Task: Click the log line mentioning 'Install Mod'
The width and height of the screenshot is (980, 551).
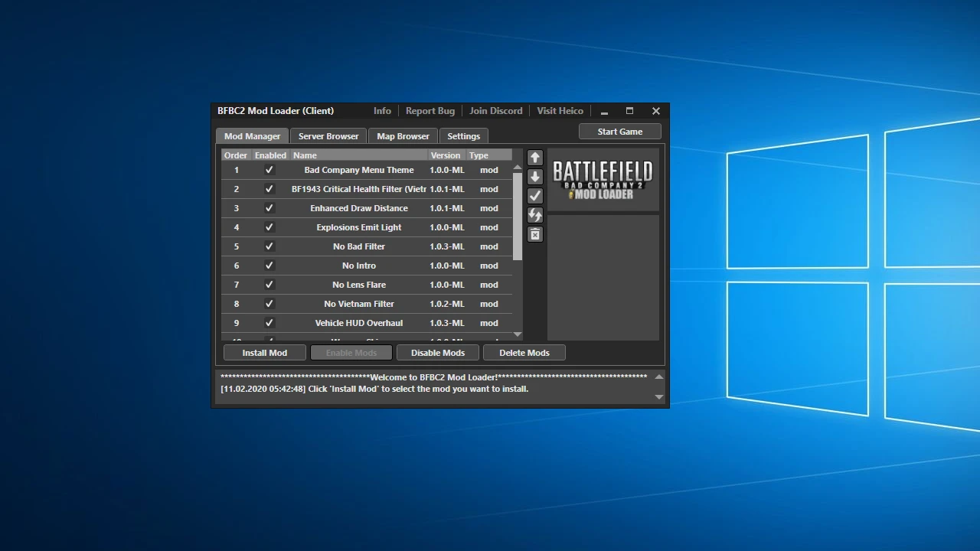Action: (x=374, y=389)
